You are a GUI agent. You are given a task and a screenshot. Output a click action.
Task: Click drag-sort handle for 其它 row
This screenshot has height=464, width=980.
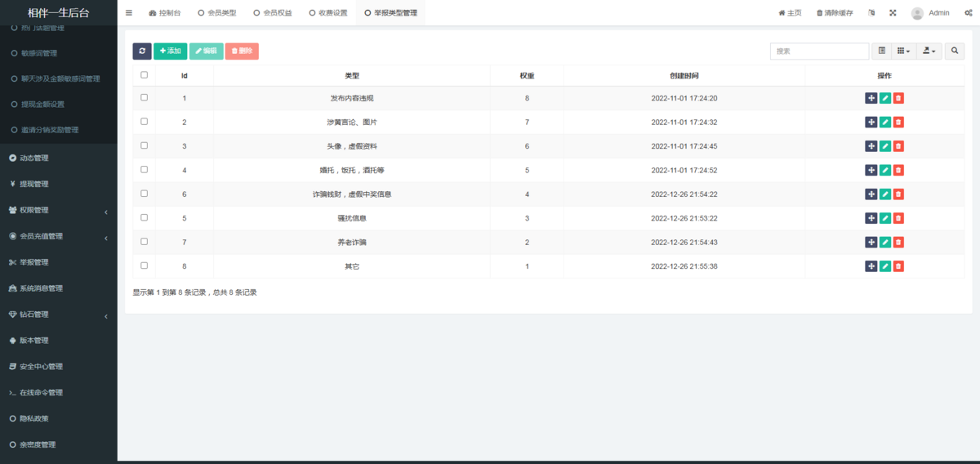871,266
